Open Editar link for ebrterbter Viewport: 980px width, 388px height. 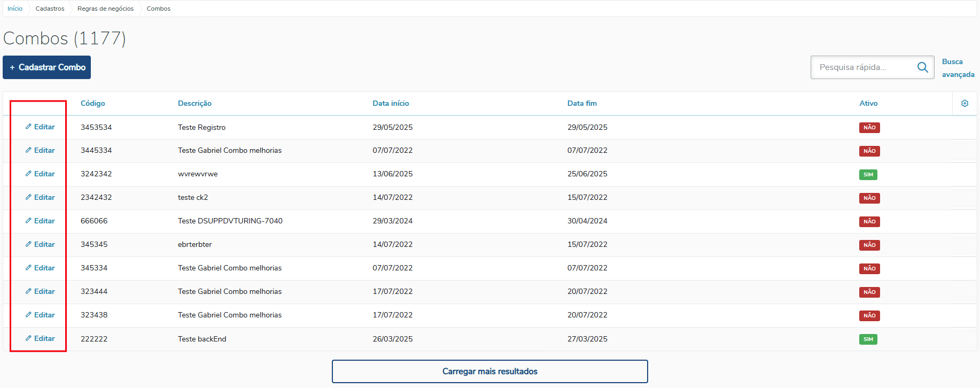(40, 244)
